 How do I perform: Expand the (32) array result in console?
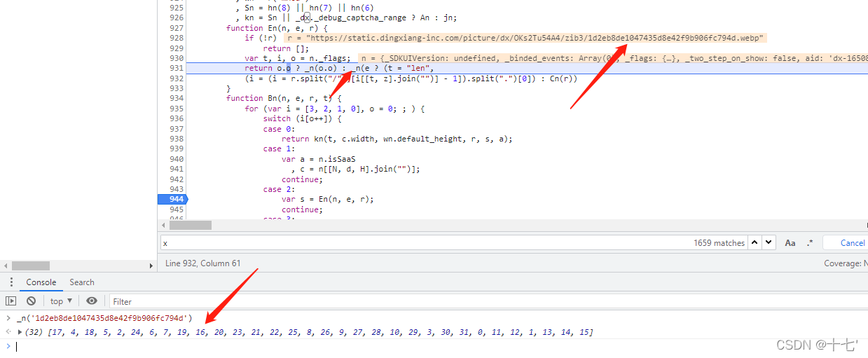(20, 331)
